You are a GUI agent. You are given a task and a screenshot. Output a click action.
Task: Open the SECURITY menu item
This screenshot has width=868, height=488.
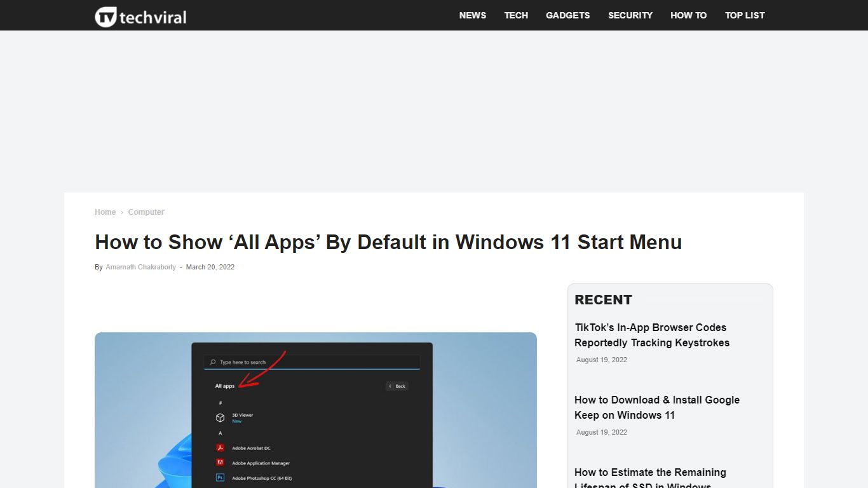tap(630, 15)
